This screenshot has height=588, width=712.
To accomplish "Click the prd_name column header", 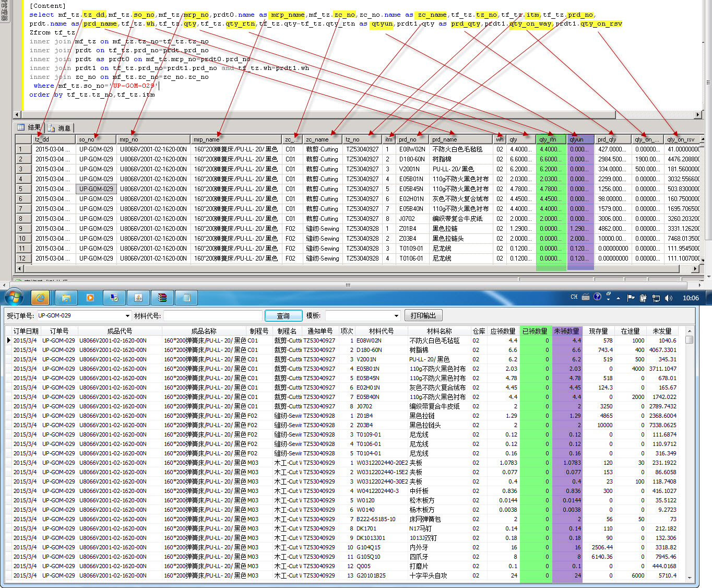I will (x=461, y=139).
